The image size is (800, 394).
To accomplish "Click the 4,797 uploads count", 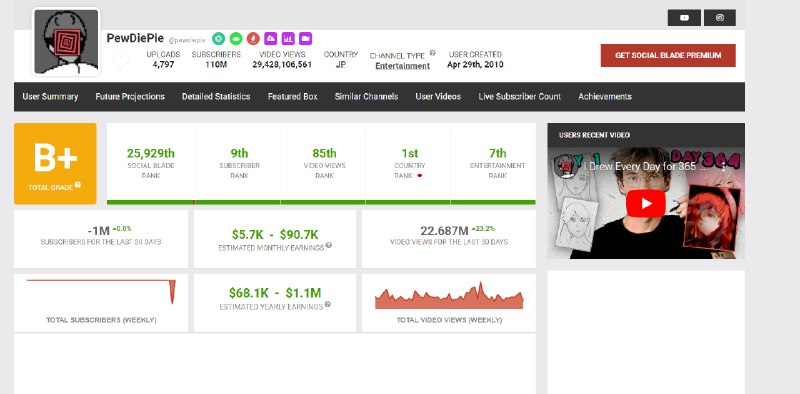I will pos(163,65).
